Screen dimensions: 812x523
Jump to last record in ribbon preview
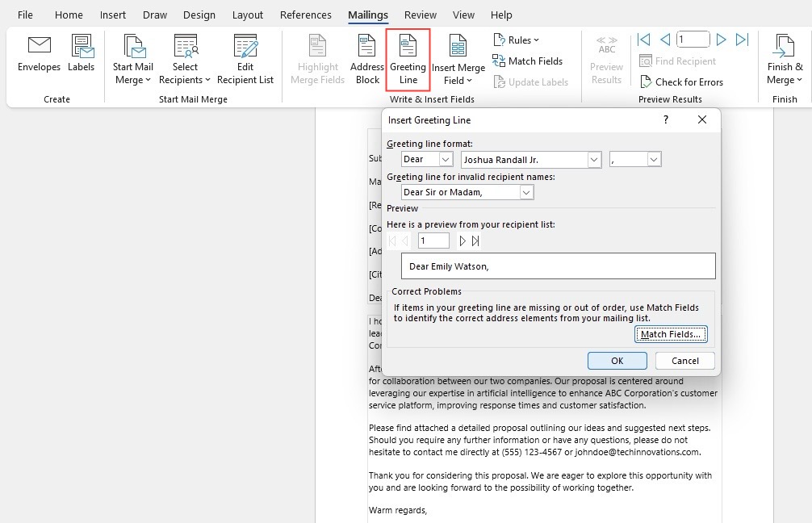[742, 40]
